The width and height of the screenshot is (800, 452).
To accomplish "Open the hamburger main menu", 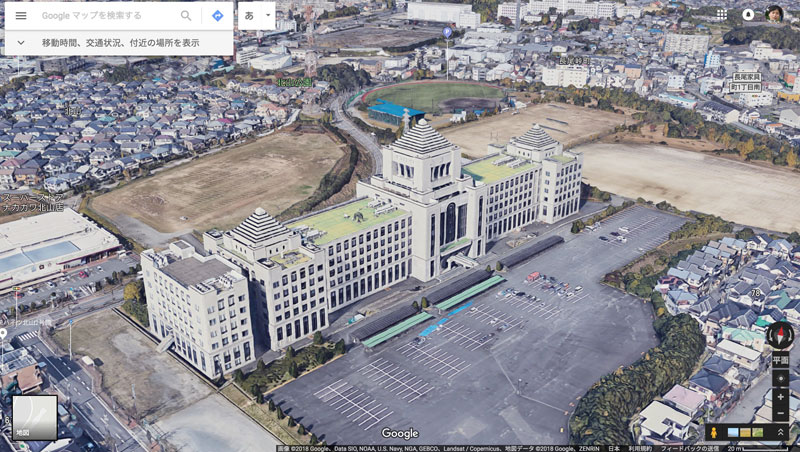I will point(20,16).
